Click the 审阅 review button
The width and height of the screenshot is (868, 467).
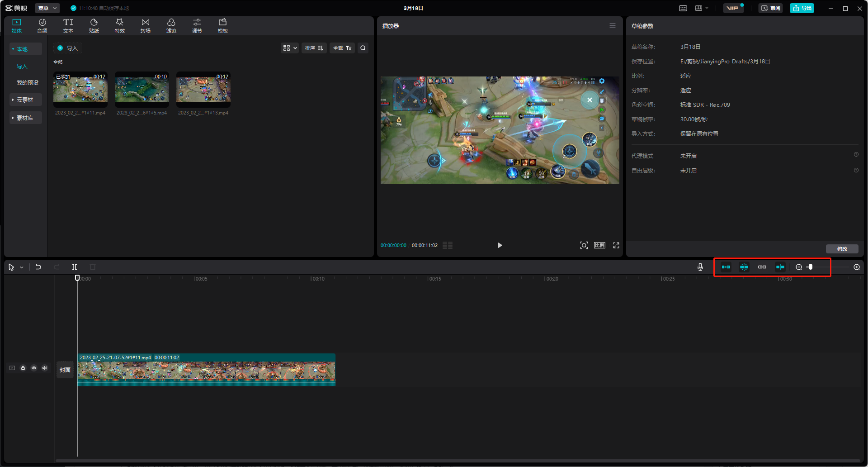771,8
